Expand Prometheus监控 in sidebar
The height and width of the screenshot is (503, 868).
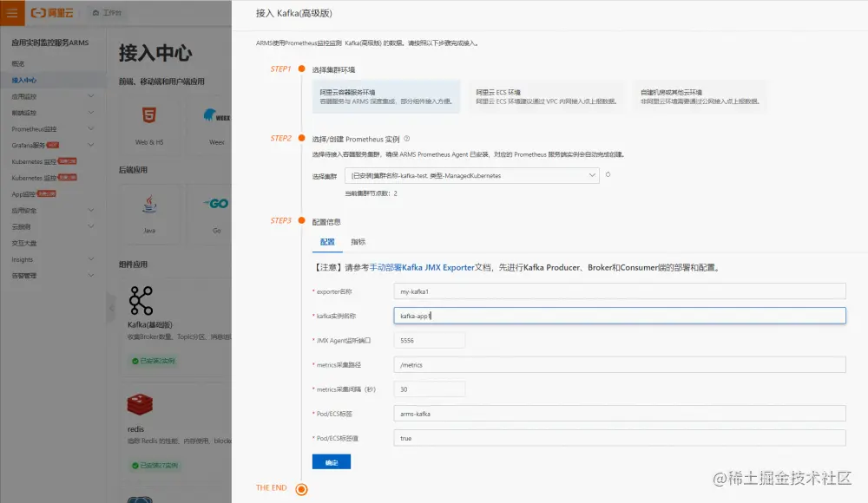pyautogui.click(x=91, y=129)
